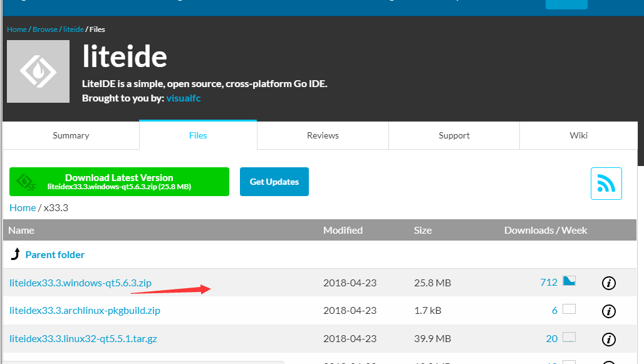Click the Parent folder up-arrow icon
644x364 pixels.
(x=16, y=254)
